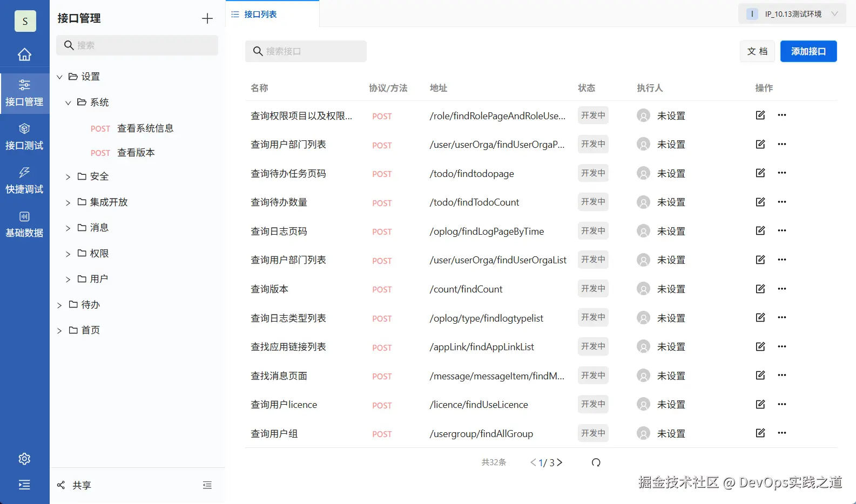Screen dimensions: 856x504
Task: Collapse the 系统 folder
Action: [x=68, y=103]
